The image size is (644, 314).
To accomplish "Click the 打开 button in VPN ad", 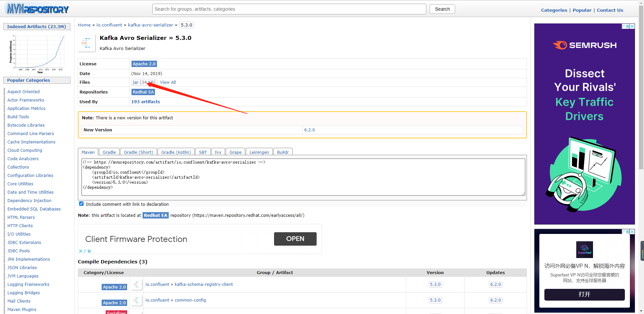I will pyautogui.click(x=585, y=294).
